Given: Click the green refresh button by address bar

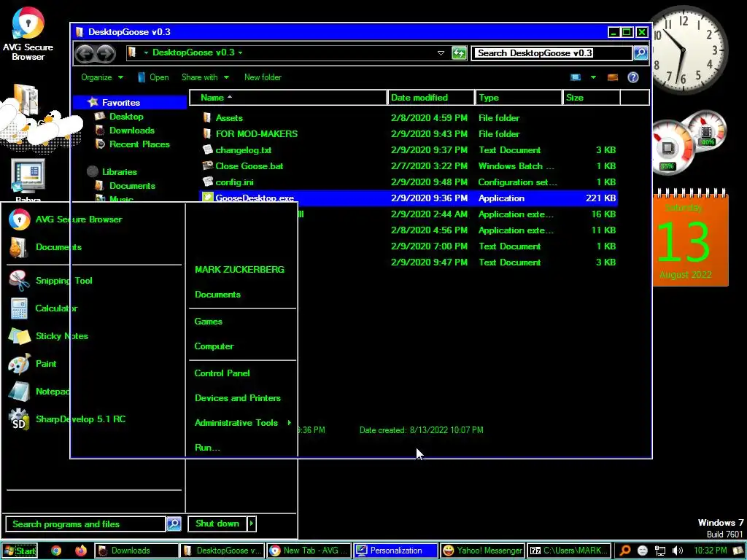Looking at the screenshot, I should click(x=459, y=52).
